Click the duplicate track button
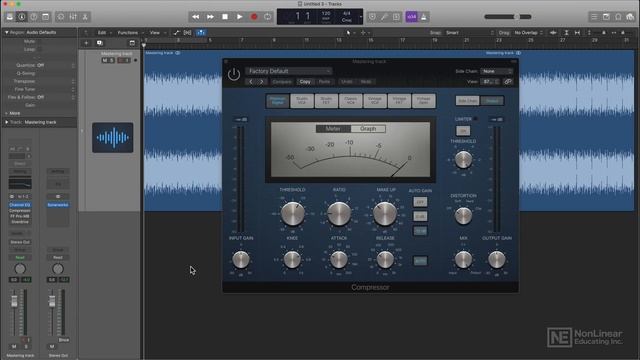640x360 pixels. 100,43
